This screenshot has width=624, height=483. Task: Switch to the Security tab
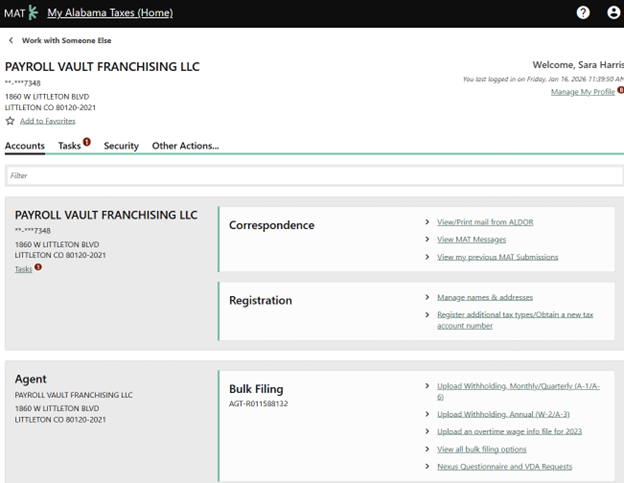121,146
